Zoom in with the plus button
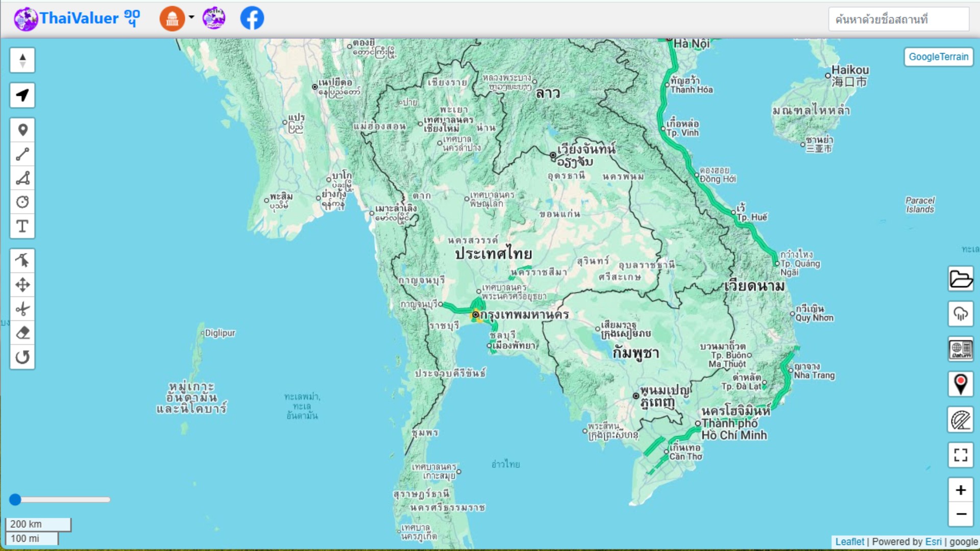 point(961,490)
